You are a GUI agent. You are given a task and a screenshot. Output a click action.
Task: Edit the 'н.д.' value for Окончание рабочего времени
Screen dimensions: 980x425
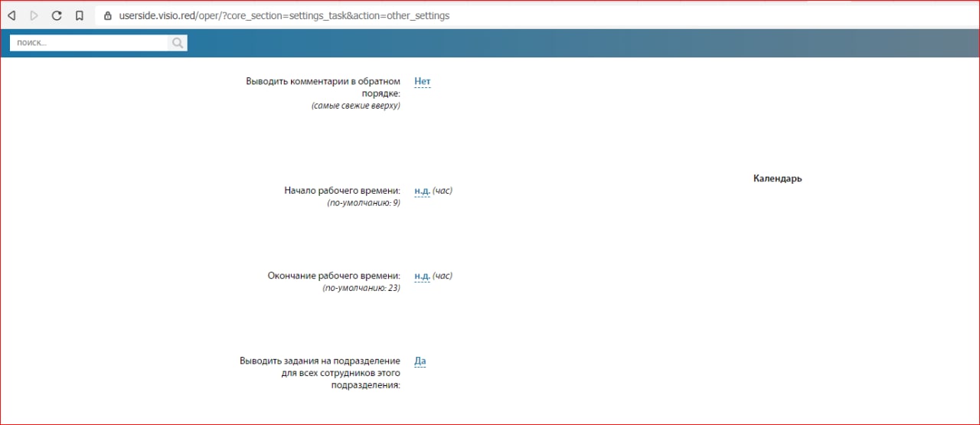(x=422, y=276)
